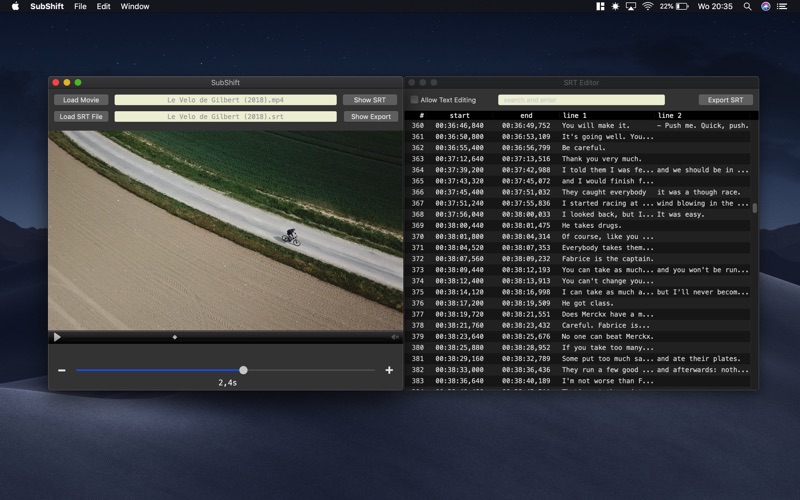
Task: Click the window layout icon in menu bar
Action: click(x=600, y=6)
